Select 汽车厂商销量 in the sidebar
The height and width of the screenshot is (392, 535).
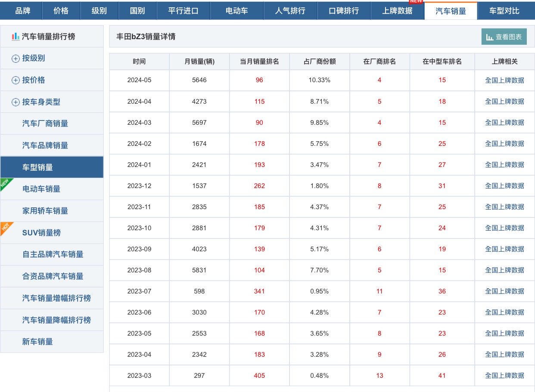point(45,123)
